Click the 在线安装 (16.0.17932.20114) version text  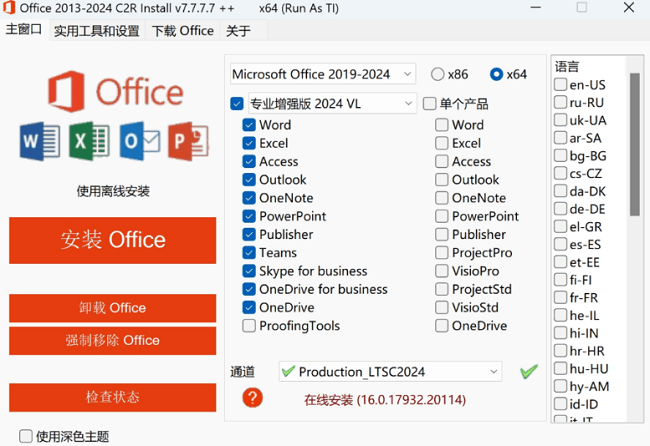385,400
